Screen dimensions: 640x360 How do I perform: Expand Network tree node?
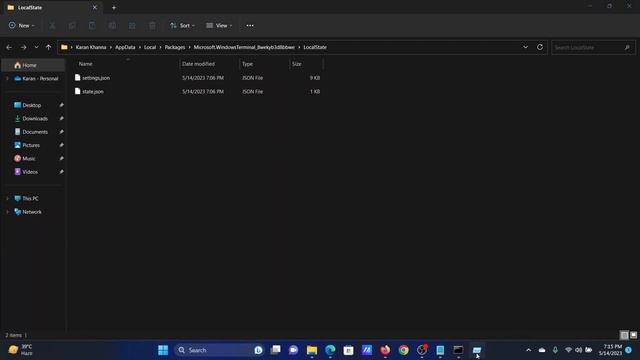(x=7, y=212)
